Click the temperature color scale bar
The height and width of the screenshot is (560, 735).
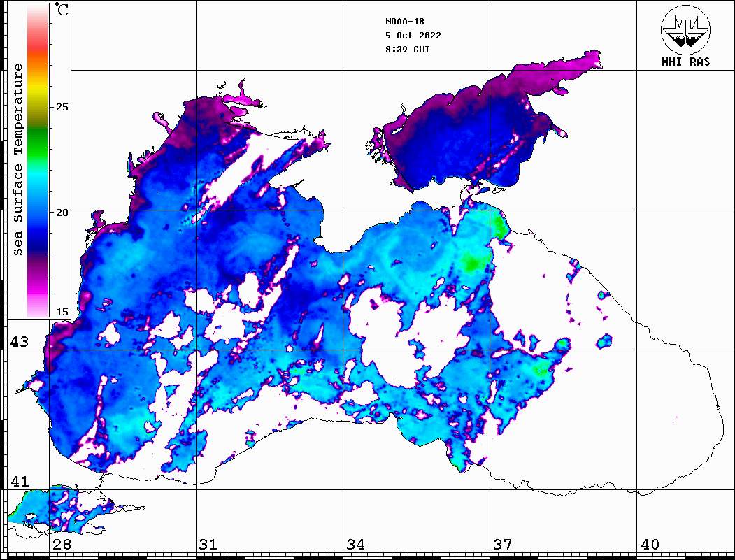pos(38,160)
